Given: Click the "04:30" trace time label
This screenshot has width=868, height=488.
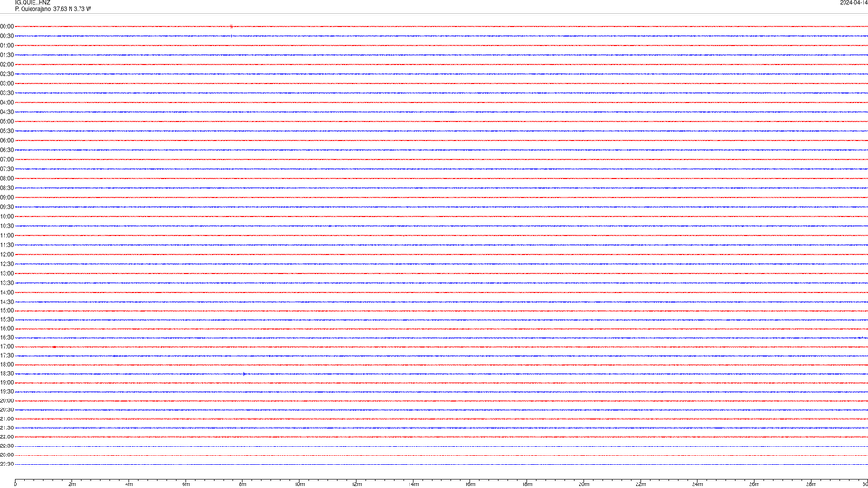Looking at the screenshot, I should 6,112.
